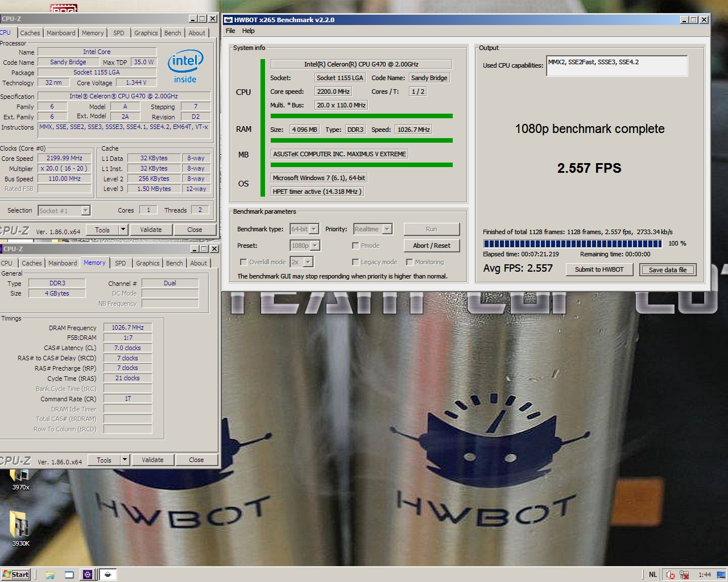Click the Multi * Bus 20.0 x 110.0 MHz field
The image size is (728, 582).
point(341,105)
